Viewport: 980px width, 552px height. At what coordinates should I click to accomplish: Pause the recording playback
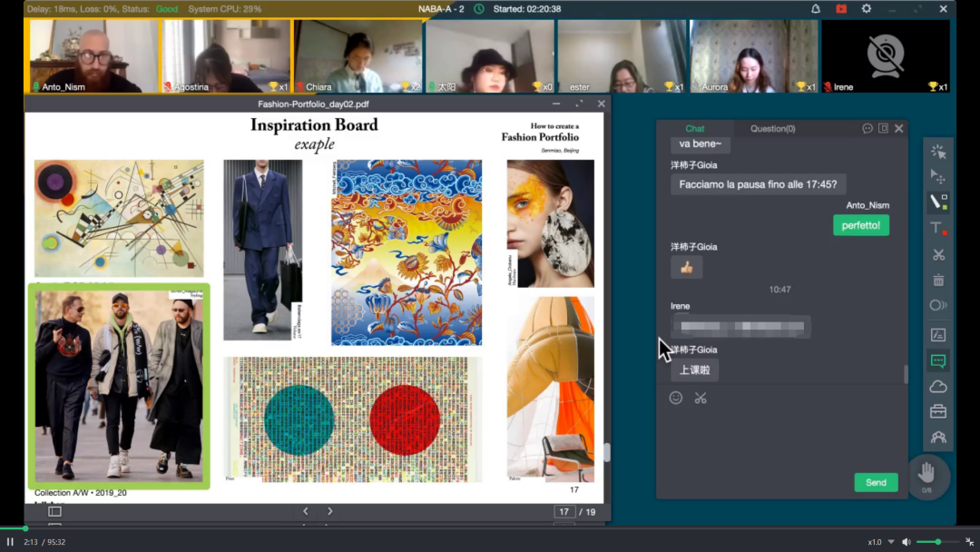click(x=10, y=542)
